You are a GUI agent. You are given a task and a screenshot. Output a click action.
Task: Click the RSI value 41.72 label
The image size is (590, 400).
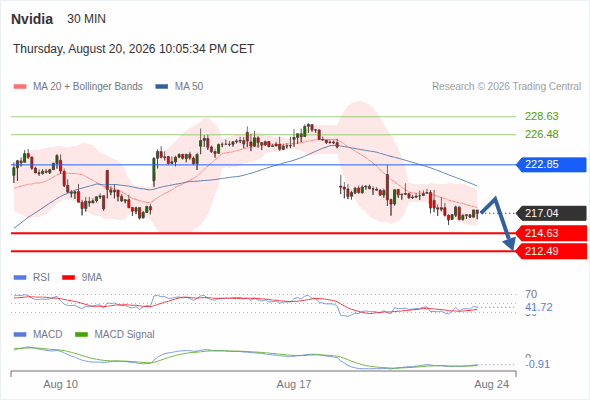[538, 307]
